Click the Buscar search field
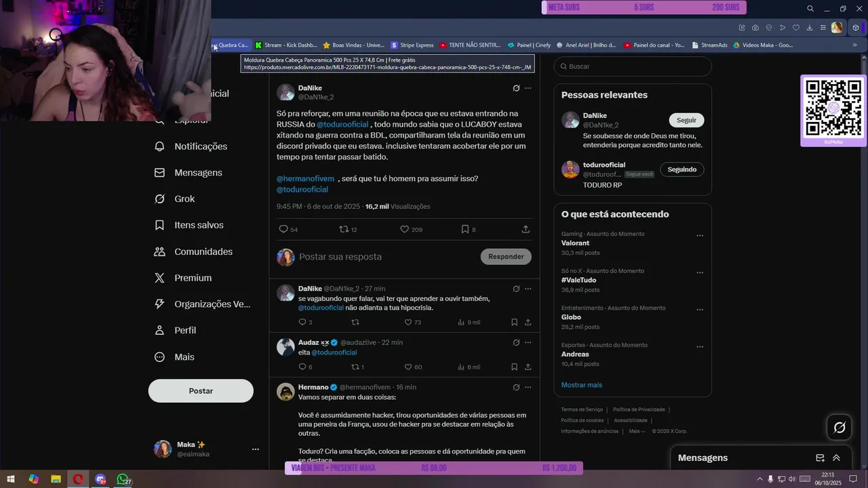 [633, 66]
